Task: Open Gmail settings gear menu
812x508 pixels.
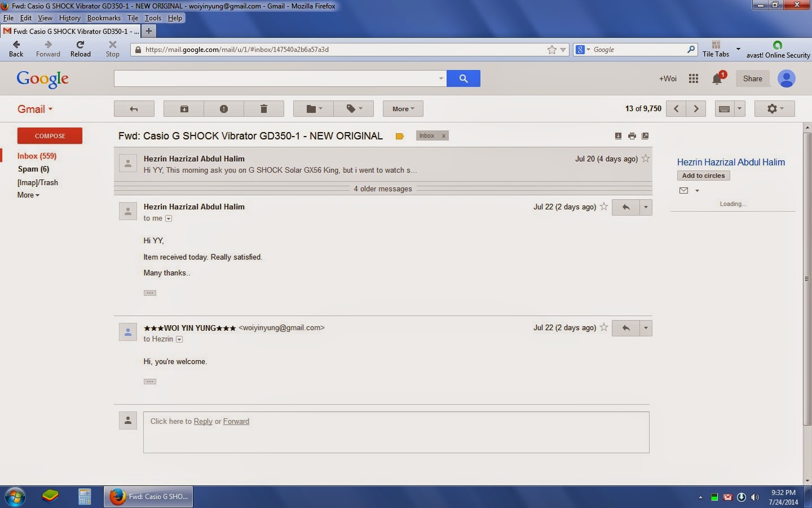Action: pyautogui.click(x=775, y=109)
